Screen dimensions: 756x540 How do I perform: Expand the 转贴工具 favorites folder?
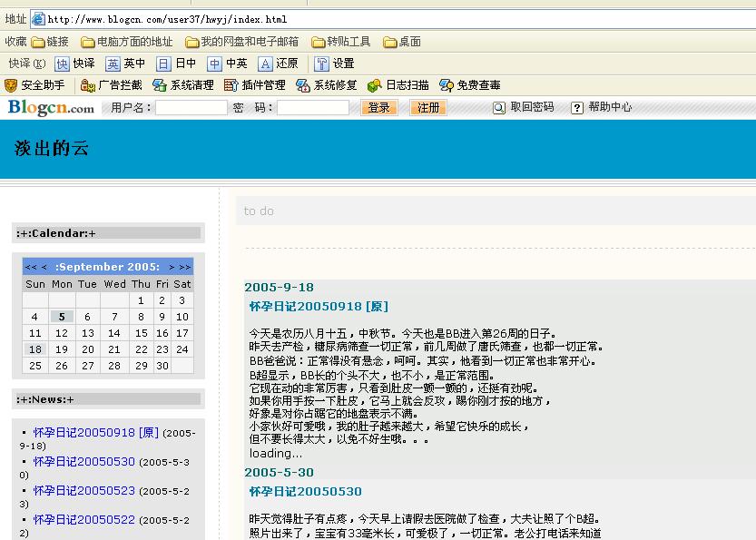pyautogui.click(x=319, y=42)
